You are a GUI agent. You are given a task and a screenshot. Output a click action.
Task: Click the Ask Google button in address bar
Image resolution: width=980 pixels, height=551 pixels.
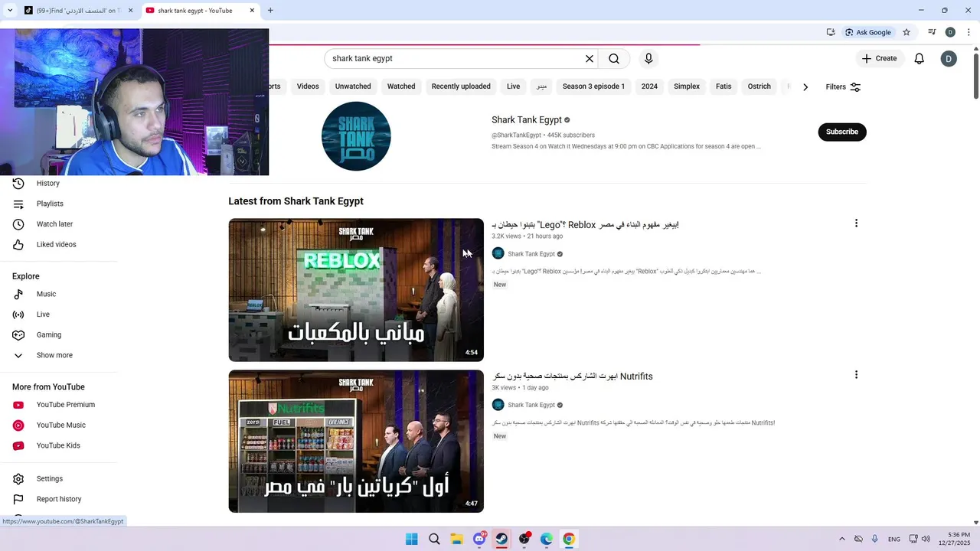click(868, 32)
